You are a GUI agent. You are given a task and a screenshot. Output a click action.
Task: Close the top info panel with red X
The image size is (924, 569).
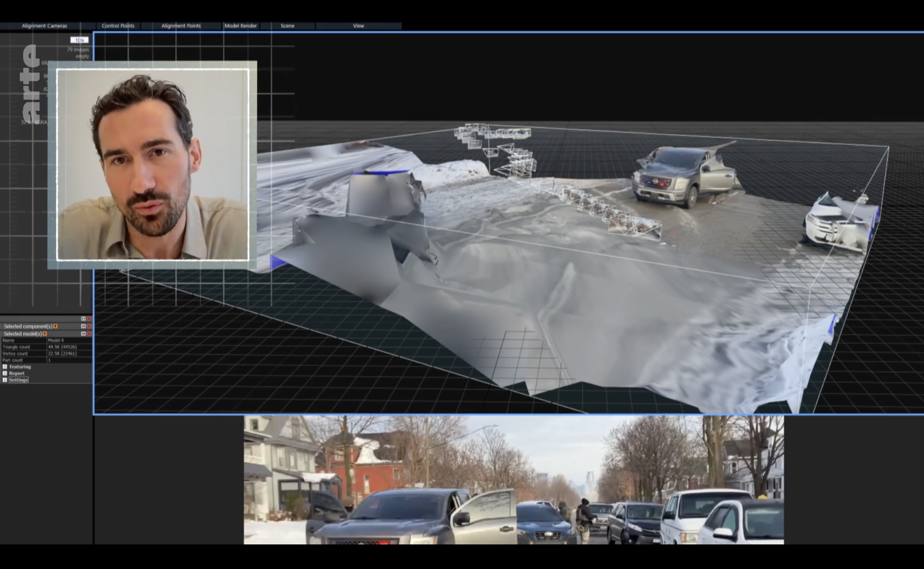89,319
